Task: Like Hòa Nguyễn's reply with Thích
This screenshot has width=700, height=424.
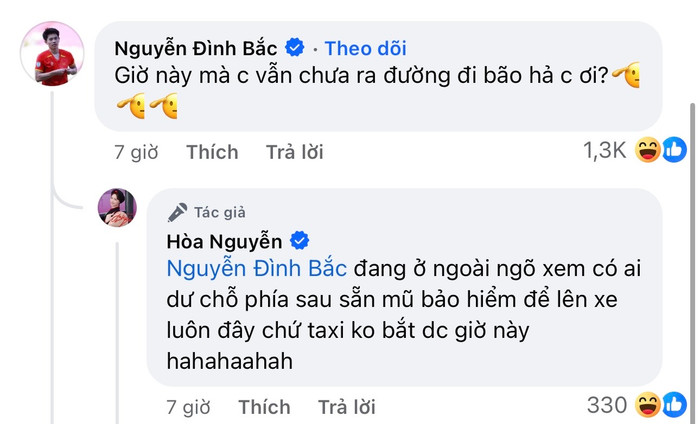Action: click(x=264, y=406)
